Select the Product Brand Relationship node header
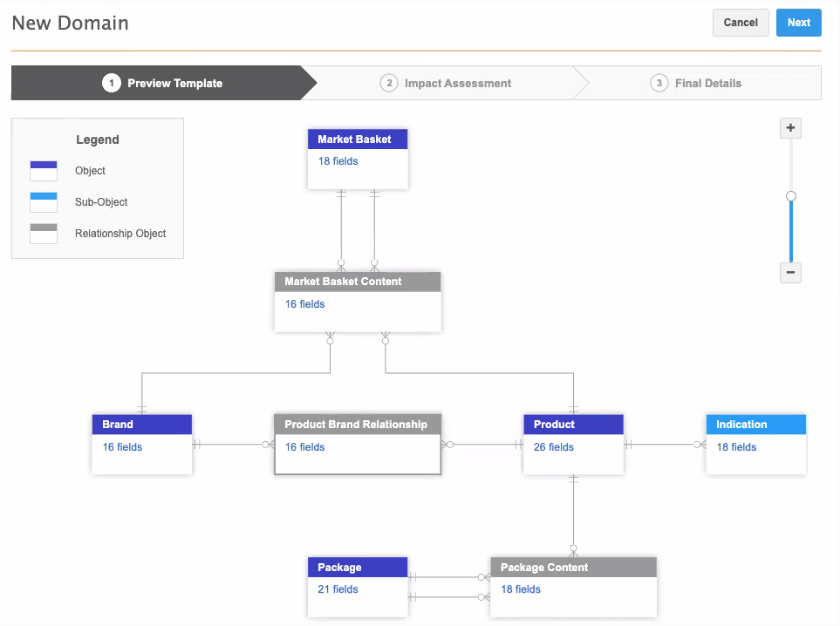840x626 pixels. (x=357, y=425)
